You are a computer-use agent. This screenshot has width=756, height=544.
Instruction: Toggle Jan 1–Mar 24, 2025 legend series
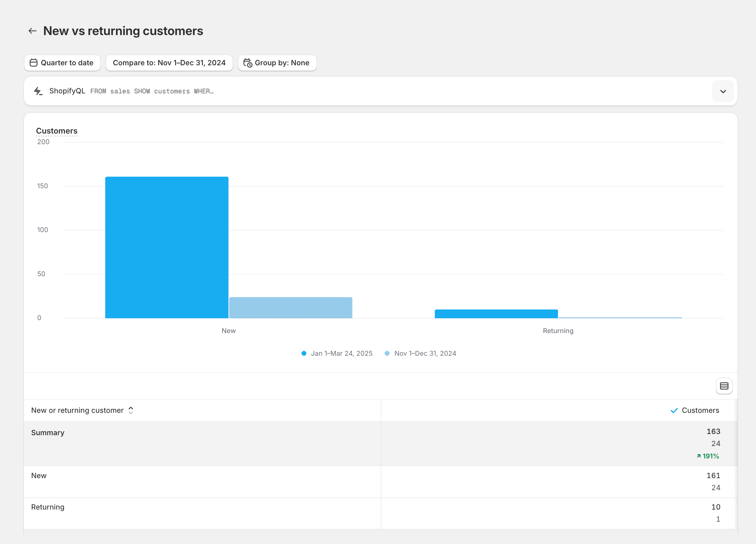(x=337, y=354)
